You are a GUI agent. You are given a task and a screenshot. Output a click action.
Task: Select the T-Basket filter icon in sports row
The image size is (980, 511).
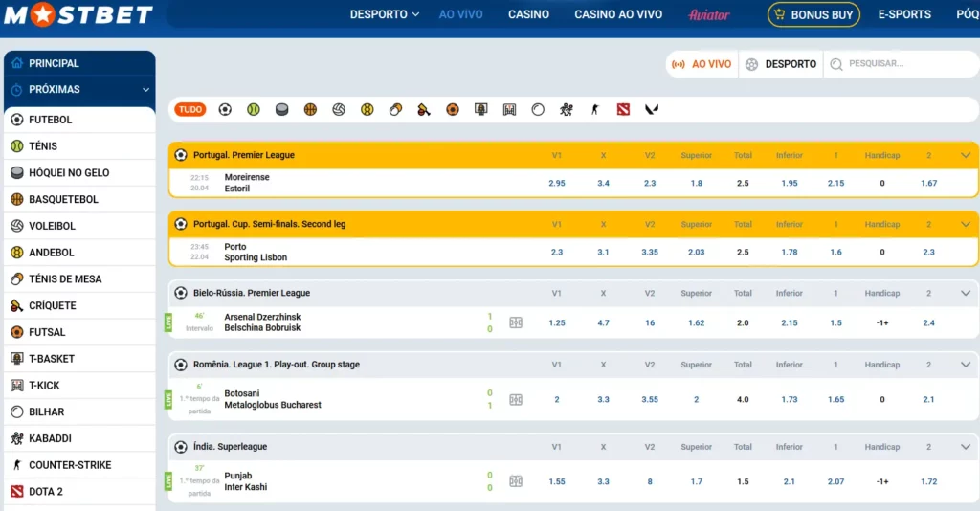click(480, 110)
